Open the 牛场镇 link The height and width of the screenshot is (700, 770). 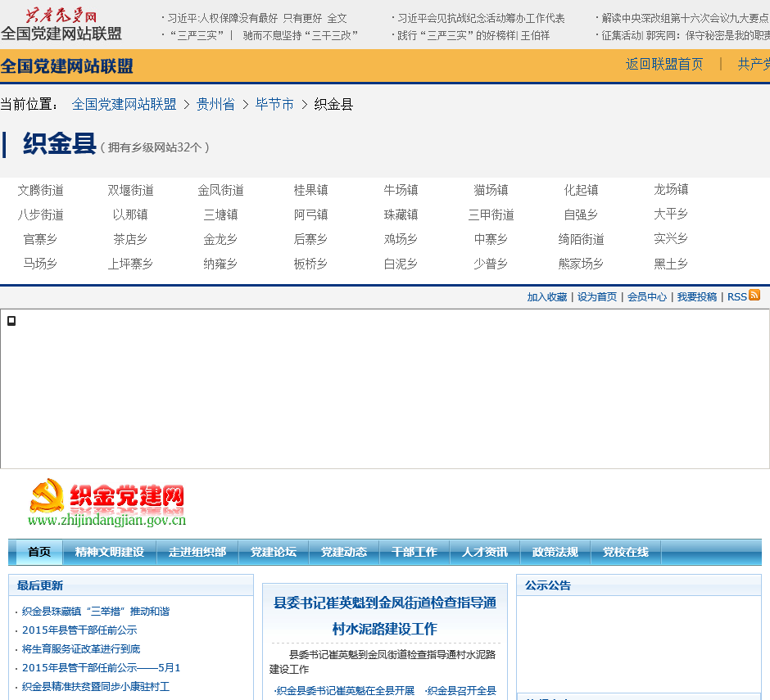click(x=401, y=190)
